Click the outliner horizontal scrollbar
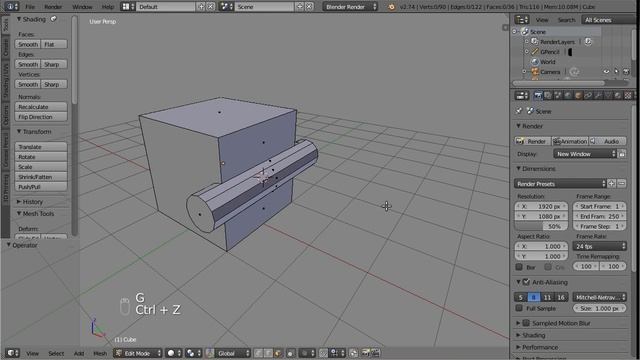The height and width of the screenshot is (360, 640). (559, 83)
